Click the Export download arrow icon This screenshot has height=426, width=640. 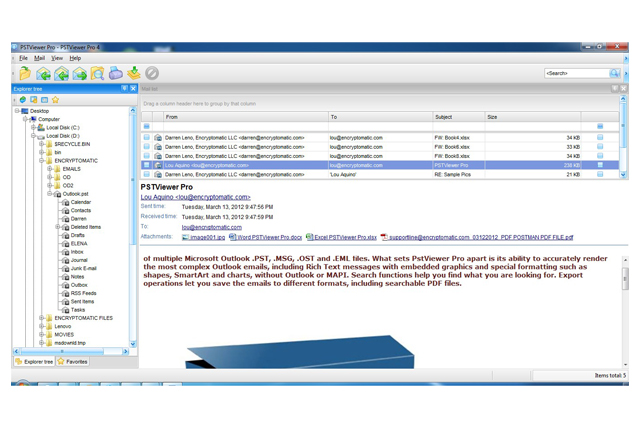click(133, 73)
